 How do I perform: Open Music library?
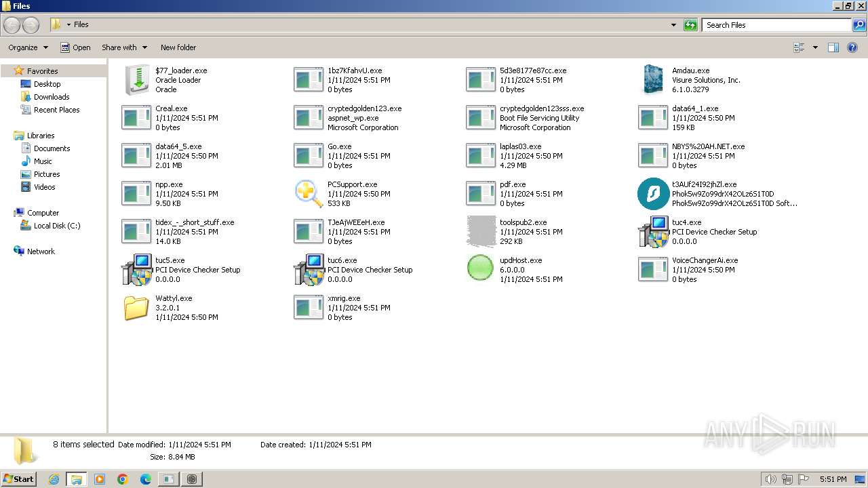(43, 161)
